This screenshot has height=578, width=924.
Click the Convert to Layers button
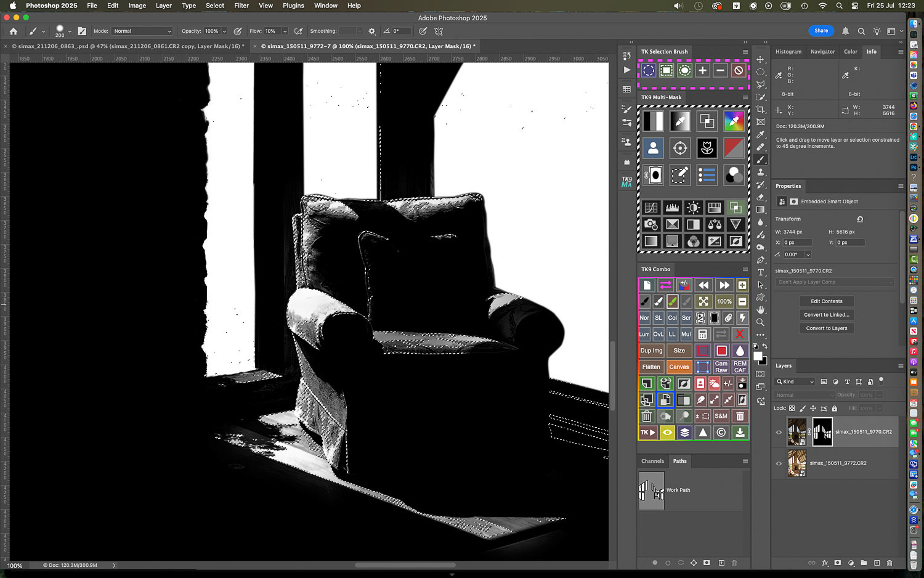[x=827, y=328]
